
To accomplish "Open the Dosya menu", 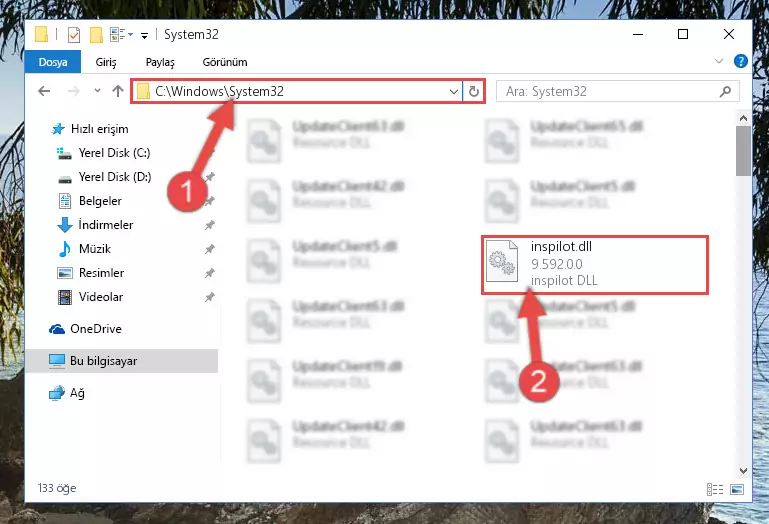I will click(53, 62).
